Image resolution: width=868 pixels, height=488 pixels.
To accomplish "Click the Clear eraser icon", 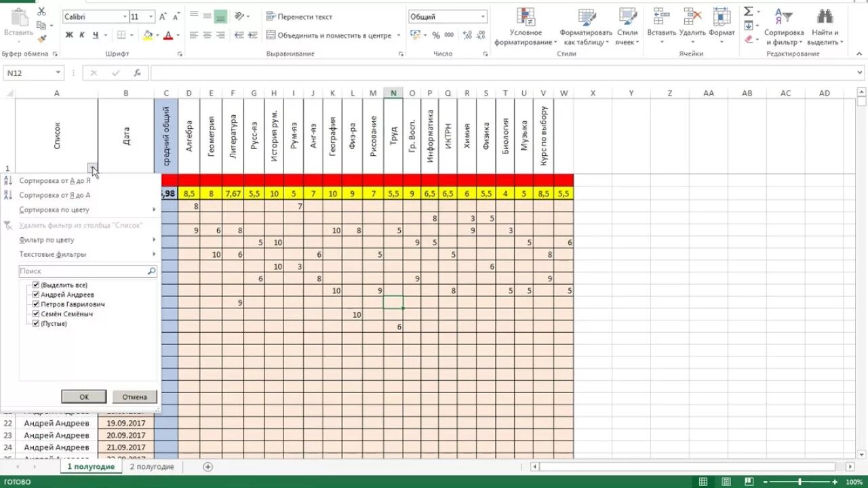I will click(x=749, y=39).
